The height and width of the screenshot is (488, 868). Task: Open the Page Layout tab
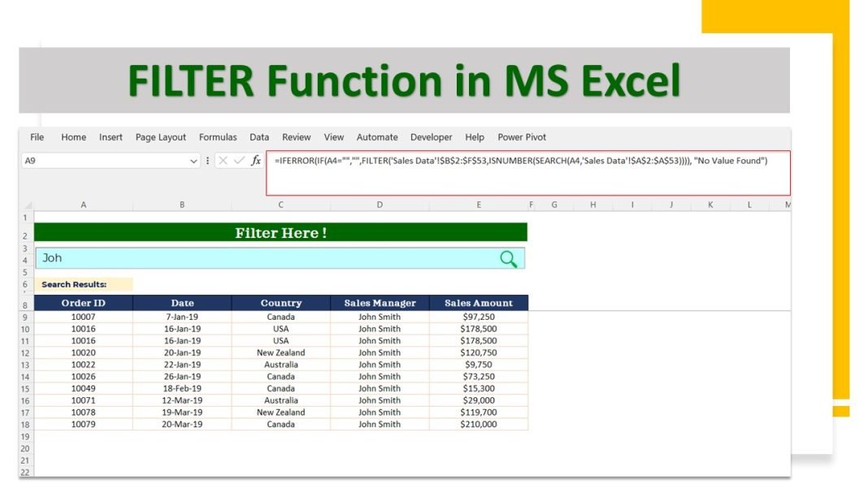[161, 137]
